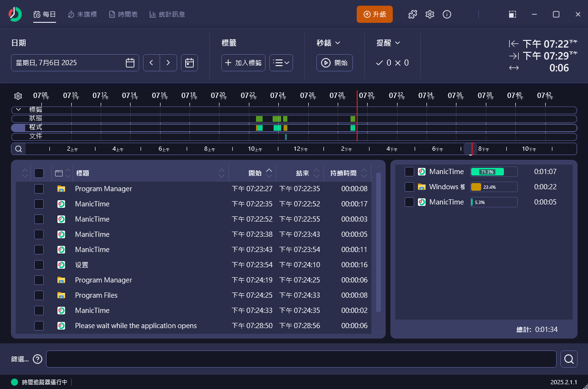Click the 00:00:17 duration cell
588x389 pixels.
coord(354,204)
